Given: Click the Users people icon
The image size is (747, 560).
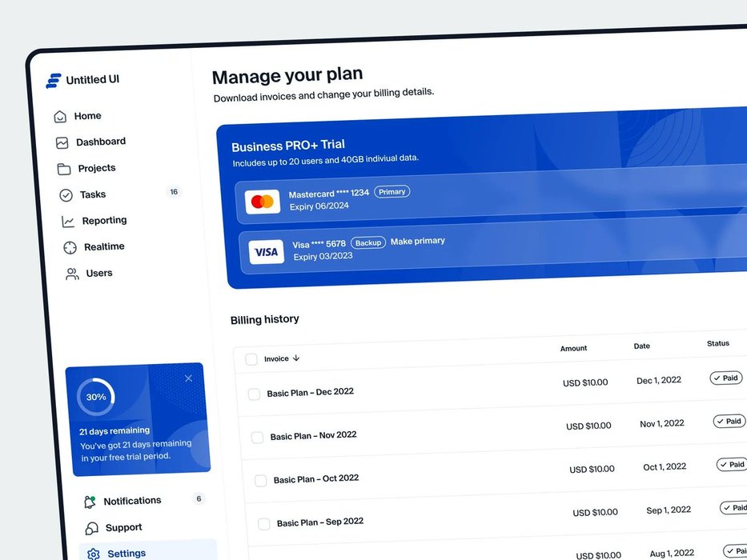Looking at the screenshot, I should (x=72, y=274).
